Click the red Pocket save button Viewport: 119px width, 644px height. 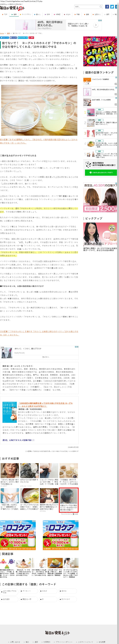tap(31, 38)
